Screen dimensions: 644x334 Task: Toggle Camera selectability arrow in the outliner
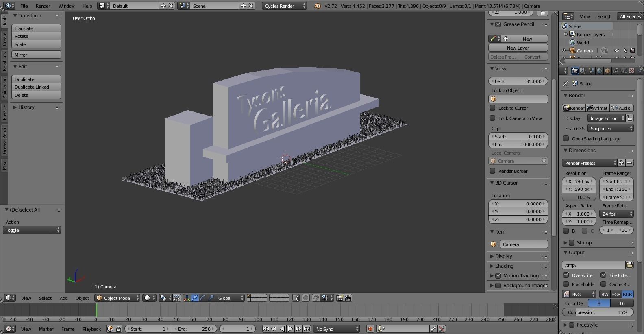(x=625, y=50)
